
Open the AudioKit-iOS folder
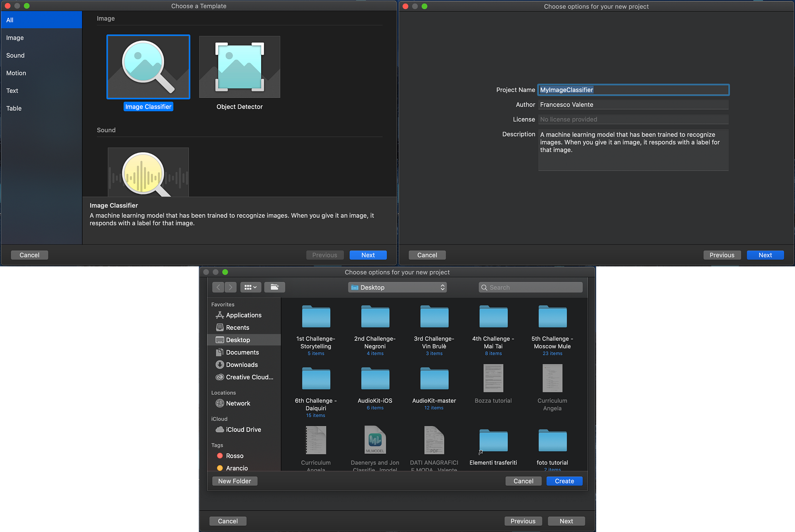coord(375,379)
